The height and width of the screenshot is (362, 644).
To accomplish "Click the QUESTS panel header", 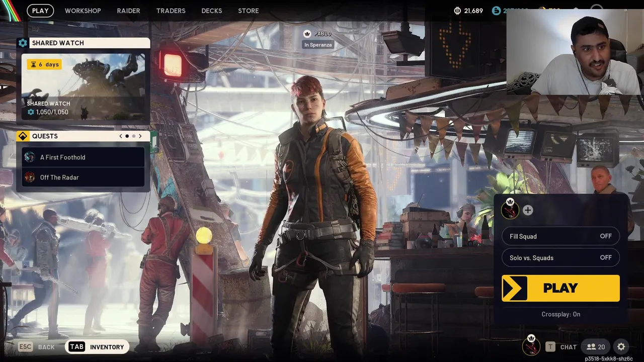I will (x=83, y=136).
